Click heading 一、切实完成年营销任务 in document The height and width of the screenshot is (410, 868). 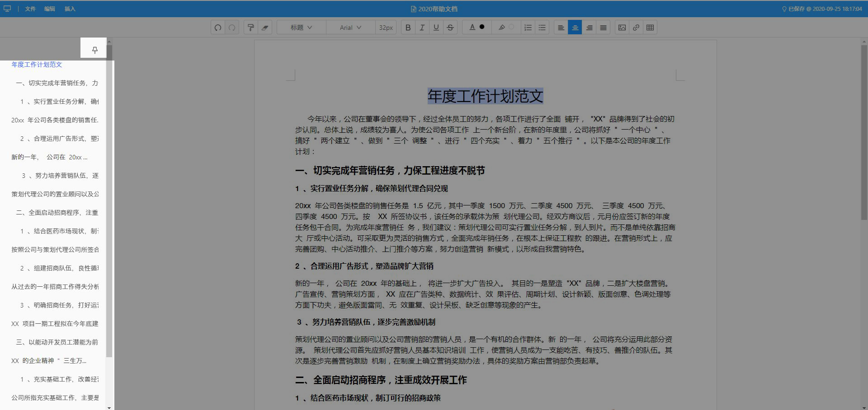tap(390, 171)
